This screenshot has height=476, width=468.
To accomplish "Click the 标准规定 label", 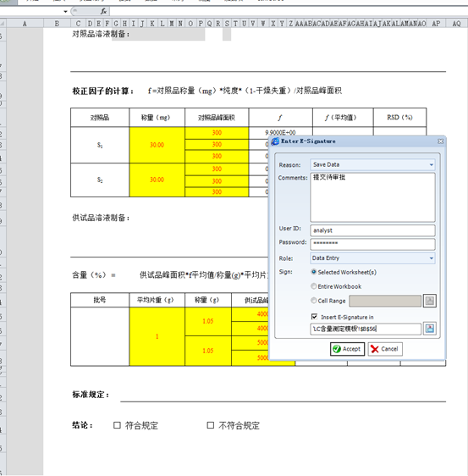I will coord(91,395).
